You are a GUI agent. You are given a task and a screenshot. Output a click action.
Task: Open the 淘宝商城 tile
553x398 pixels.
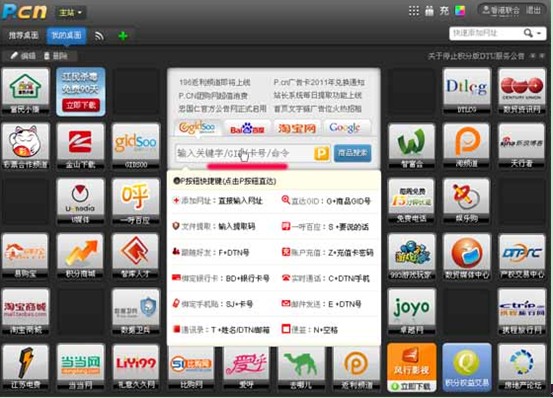25,312
